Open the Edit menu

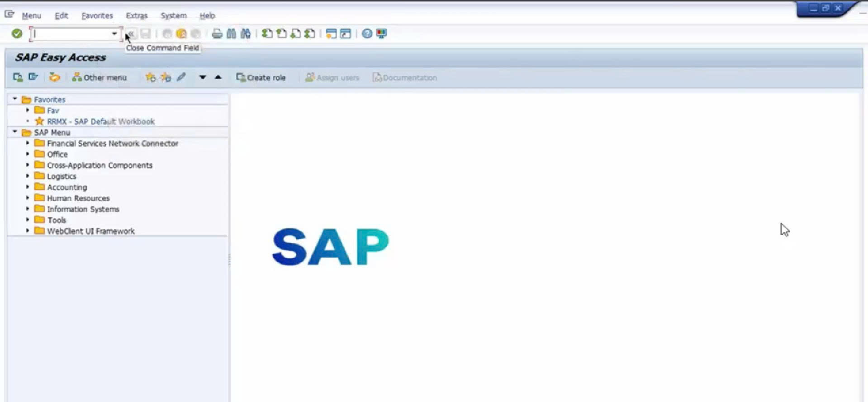pyautogui.click(x=61, y=15)
